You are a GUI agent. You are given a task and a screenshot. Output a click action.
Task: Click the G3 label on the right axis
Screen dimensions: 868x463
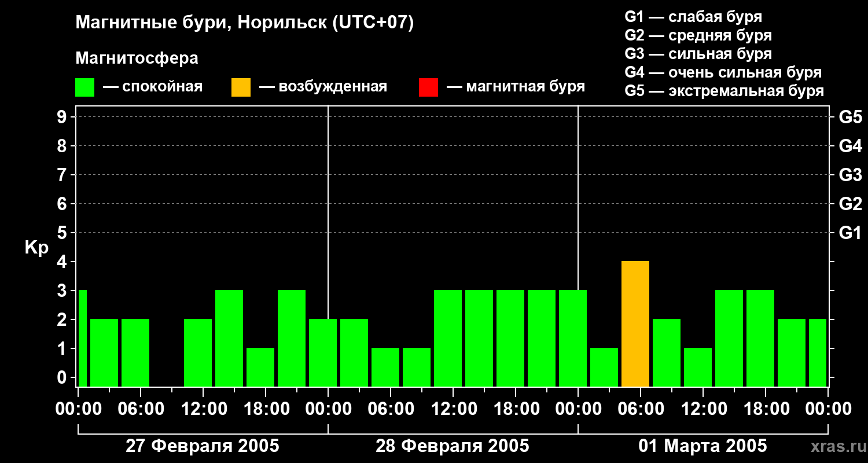click(x=850, y=175)
